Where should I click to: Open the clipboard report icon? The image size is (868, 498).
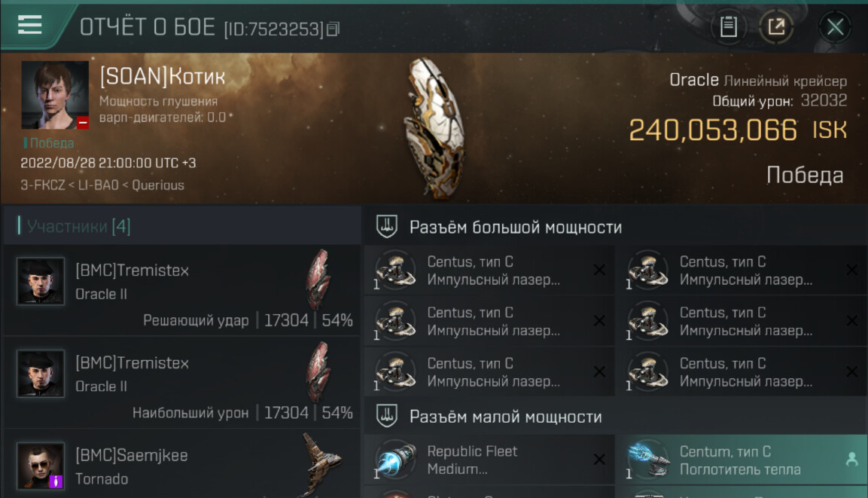728,26
